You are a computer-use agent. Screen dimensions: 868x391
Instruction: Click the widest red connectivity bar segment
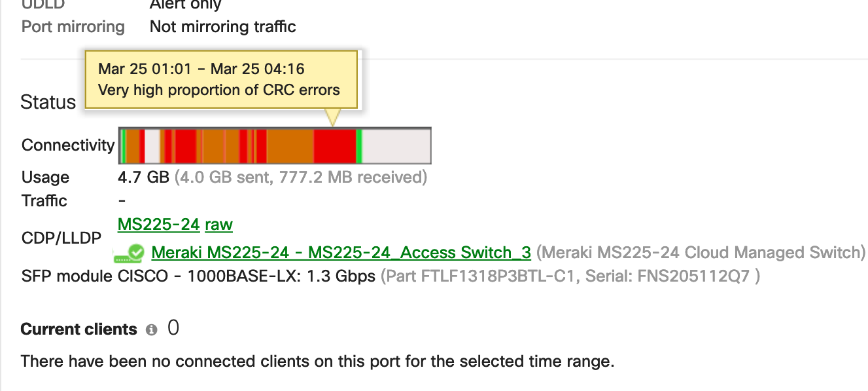coord(334,146)
